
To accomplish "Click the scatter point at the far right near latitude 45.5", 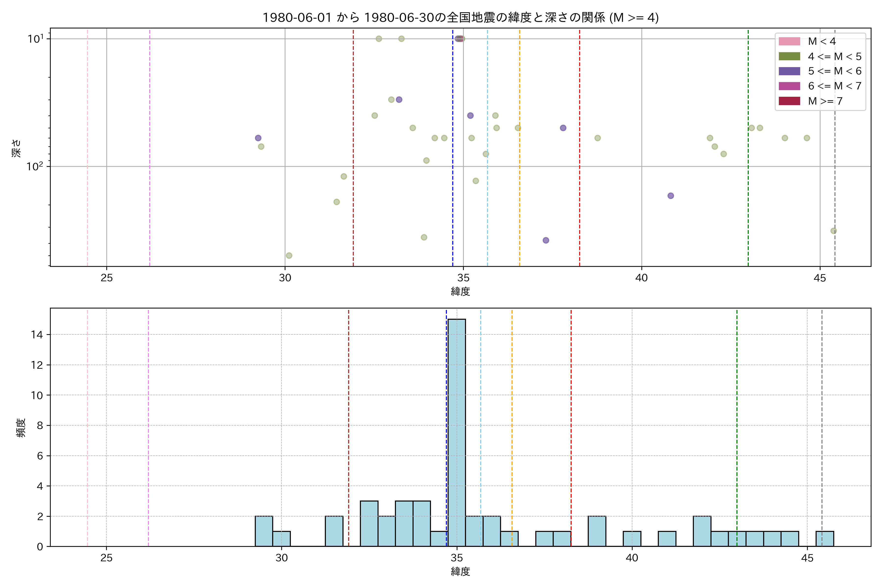I will pyautogui.click(x=833, y=231).
